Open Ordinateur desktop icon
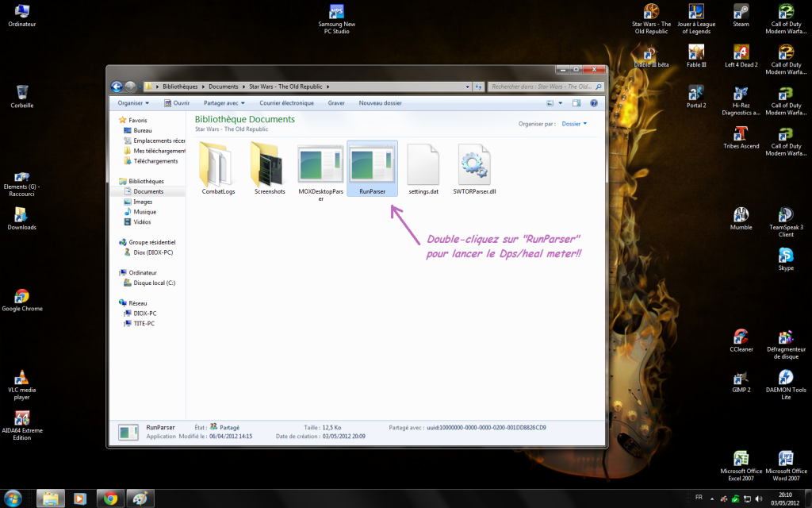Screen dimensions: 812x508 point(21,16)
